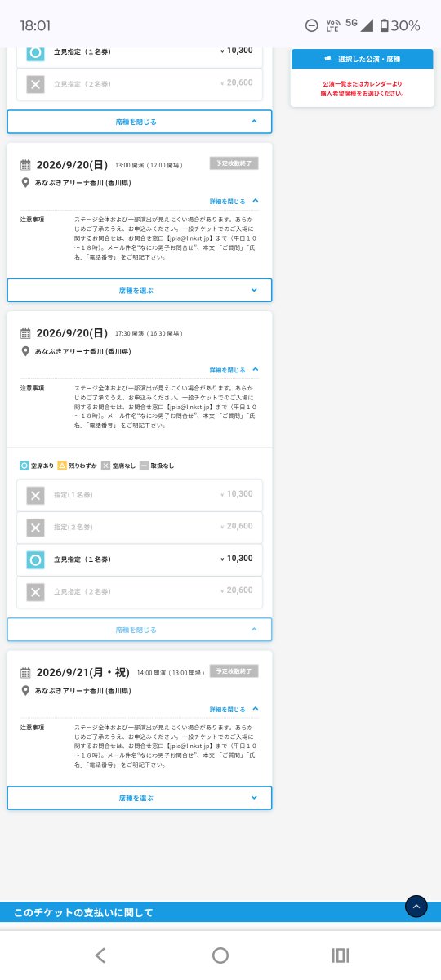
Task: Collapse 席種を閉じる above the 13:00 開演 card
Action: click(140, 122)
